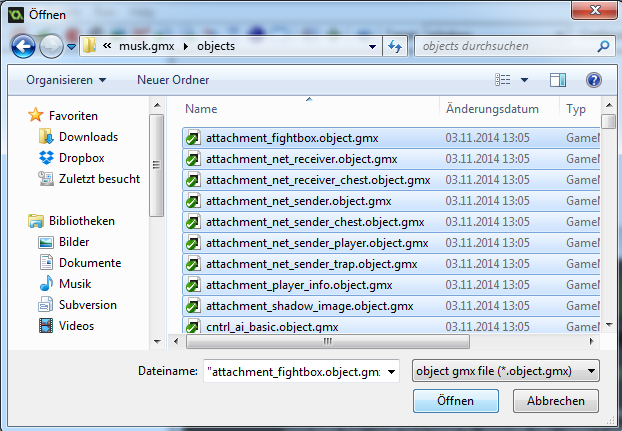Toggle the preview pane icon

(558, 79)
